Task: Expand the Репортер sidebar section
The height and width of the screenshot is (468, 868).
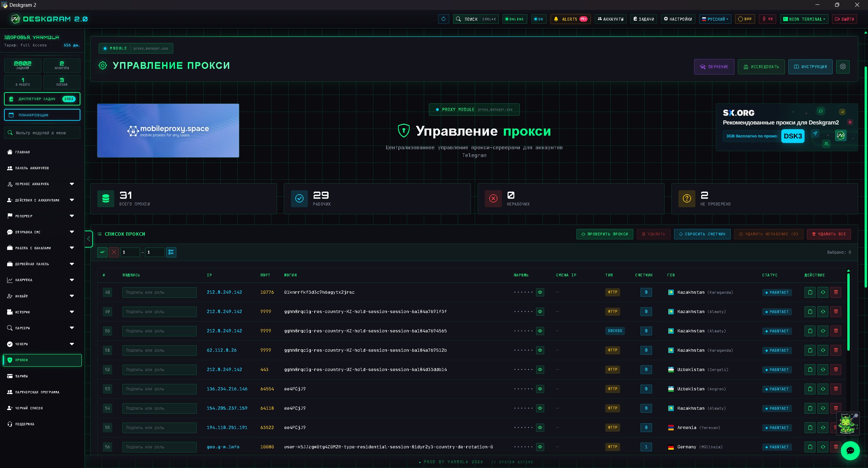Action: (x=42, y=216)
